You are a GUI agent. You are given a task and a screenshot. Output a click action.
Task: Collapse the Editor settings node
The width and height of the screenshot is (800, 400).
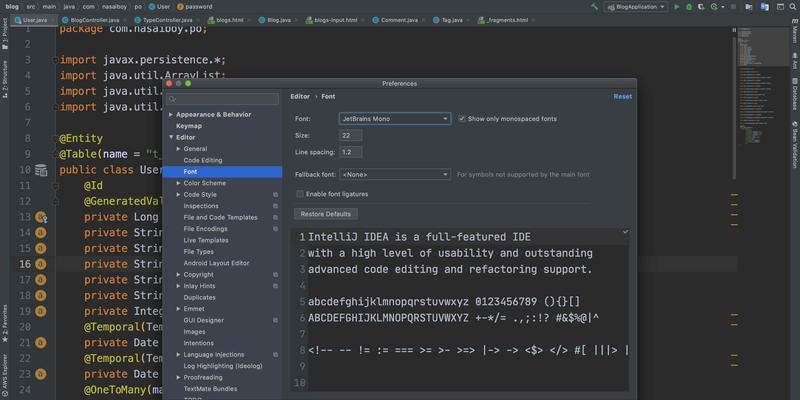(x=171, y=137)
